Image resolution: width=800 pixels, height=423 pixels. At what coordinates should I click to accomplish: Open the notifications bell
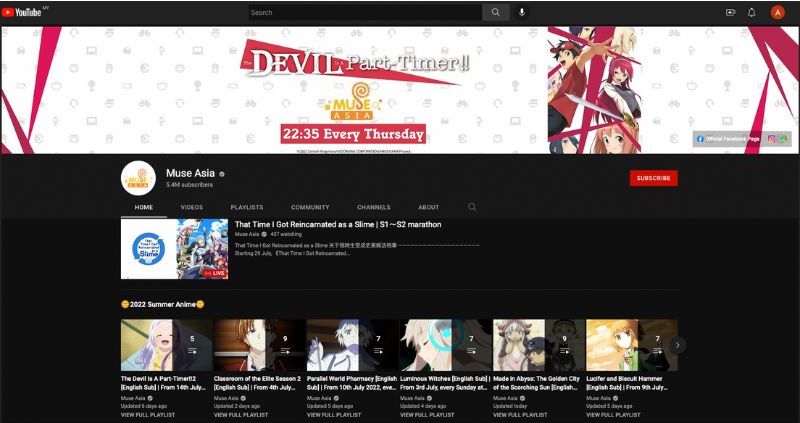coord(752,12)
